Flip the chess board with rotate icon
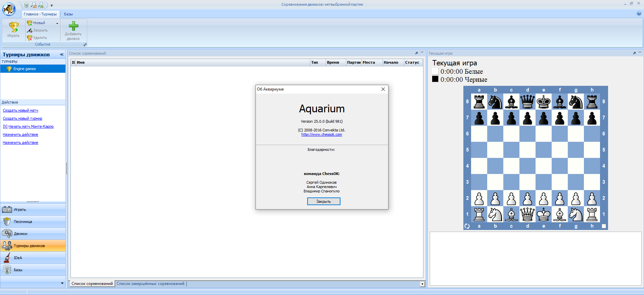 [467, 226]
